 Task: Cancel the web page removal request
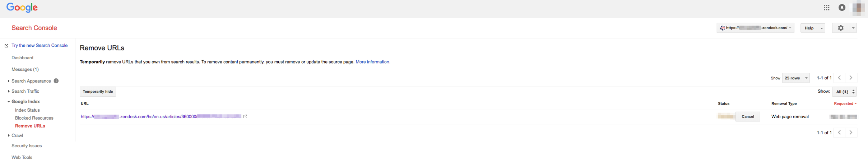pyautogui.click(x=748, y=117)
